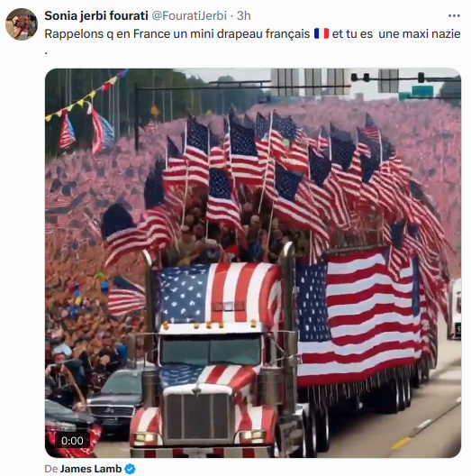The width and height of the screenshot is (471, 476).
Task: Open the @FouratiJerbi handle link
Action: pos(189,16)
